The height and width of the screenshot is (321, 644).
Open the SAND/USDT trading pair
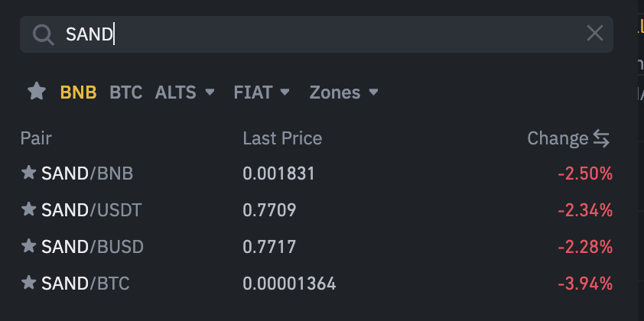click(92, 210)
